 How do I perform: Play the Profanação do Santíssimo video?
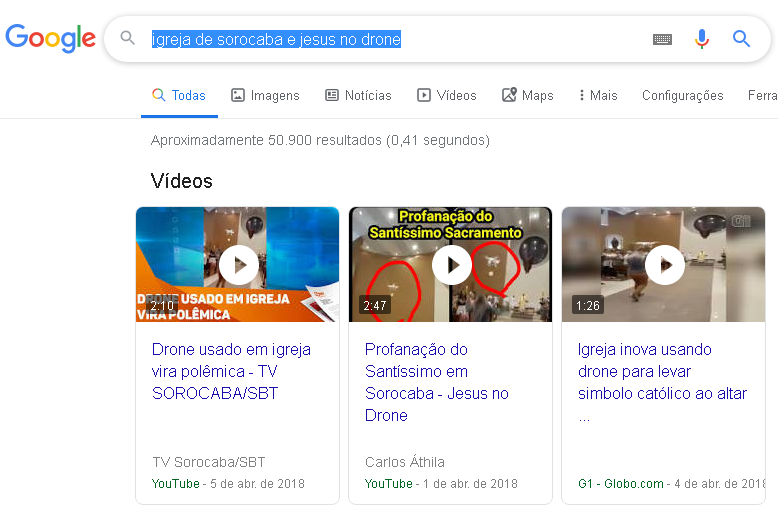(x=452, y=265)
